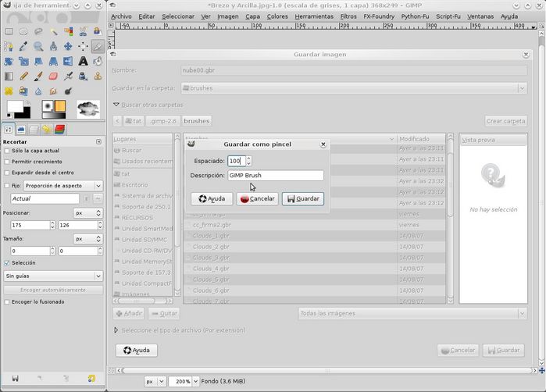Activate the Airbrush tool
The height and width of the screenshot is (392, 546).
[68, 77]
